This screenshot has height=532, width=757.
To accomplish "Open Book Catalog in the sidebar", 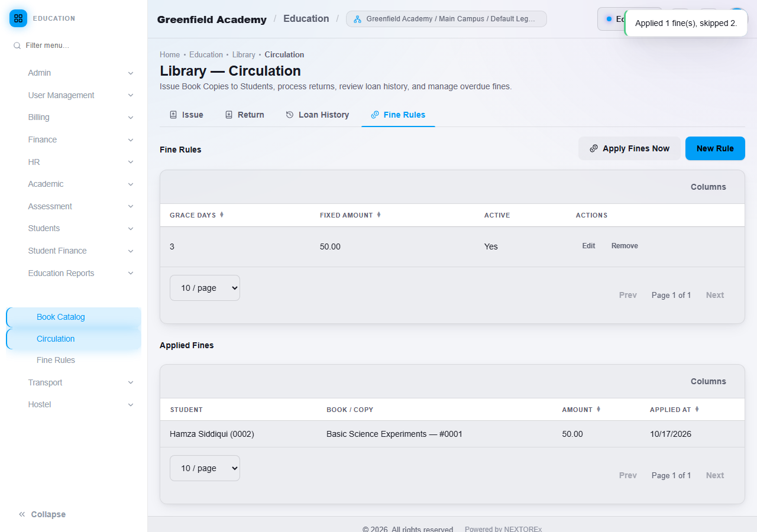I will pyautogui.click(x=74, y=317).
